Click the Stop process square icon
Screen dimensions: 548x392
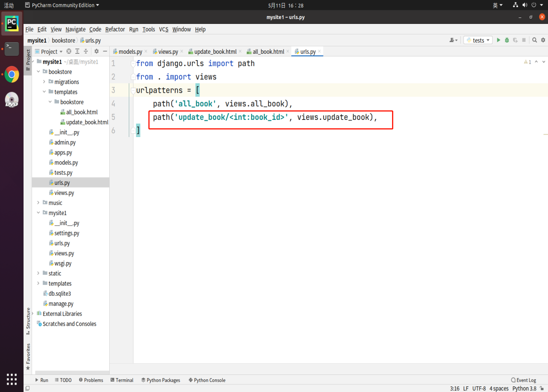click(x=524, y=40)
